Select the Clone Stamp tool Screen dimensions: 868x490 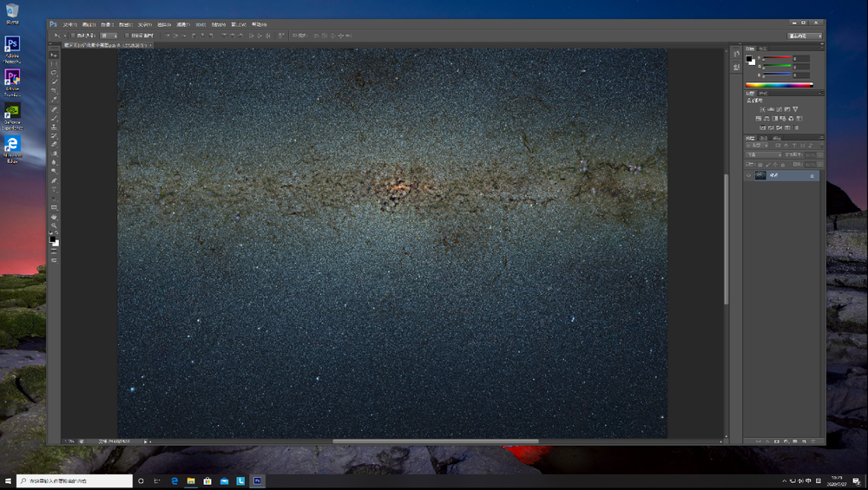(x=54, y=127)
